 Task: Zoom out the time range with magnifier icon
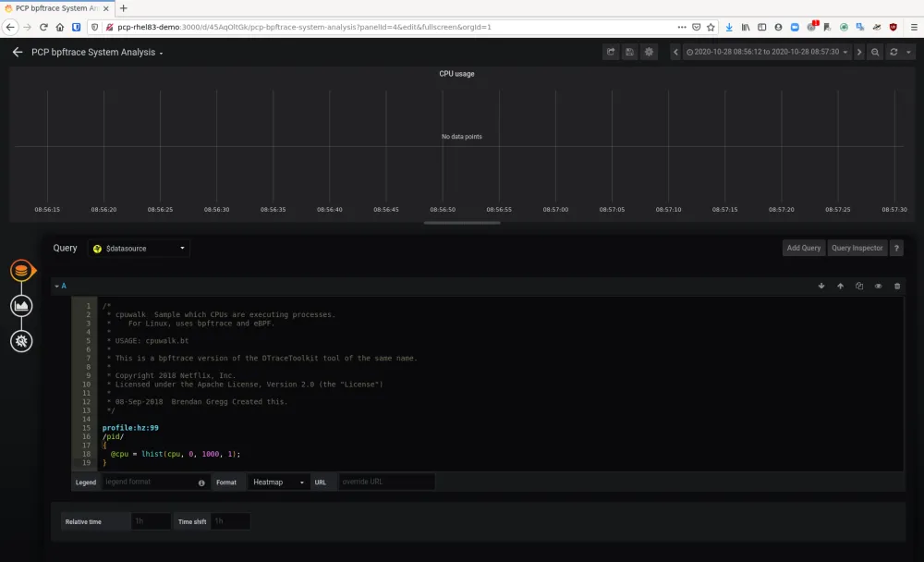tap(874, 52)
